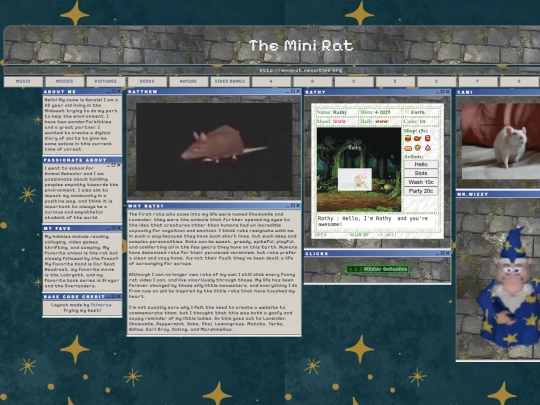This screenshot has height=405, width=540.
Task: Minimize the My Favs window
Action: click(108, 228)
